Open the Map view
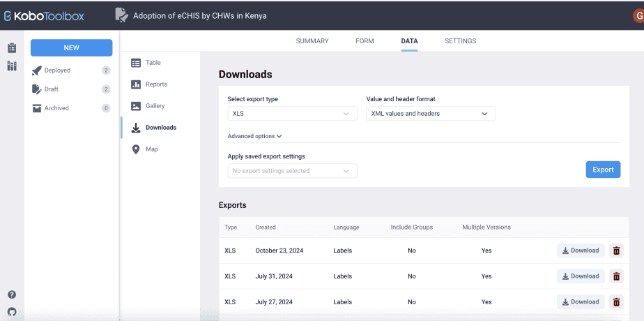 point(151,149)
